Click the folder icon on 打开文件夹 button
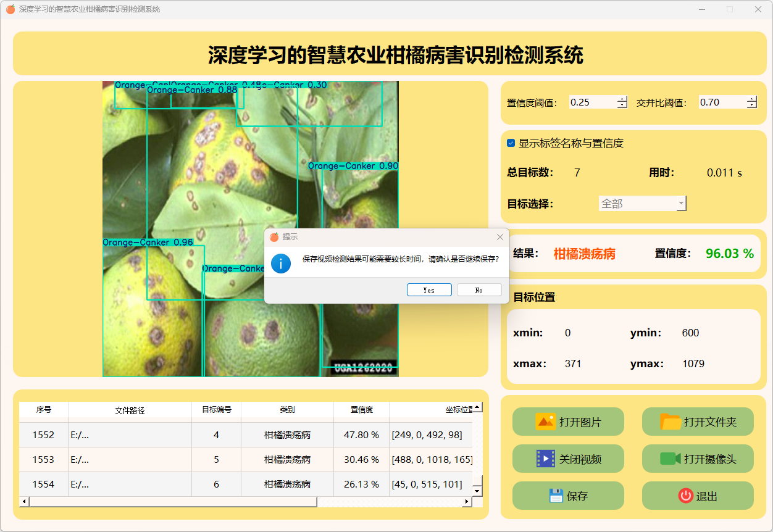This screenshot has width=773, height=532. [x=671, y=422]
